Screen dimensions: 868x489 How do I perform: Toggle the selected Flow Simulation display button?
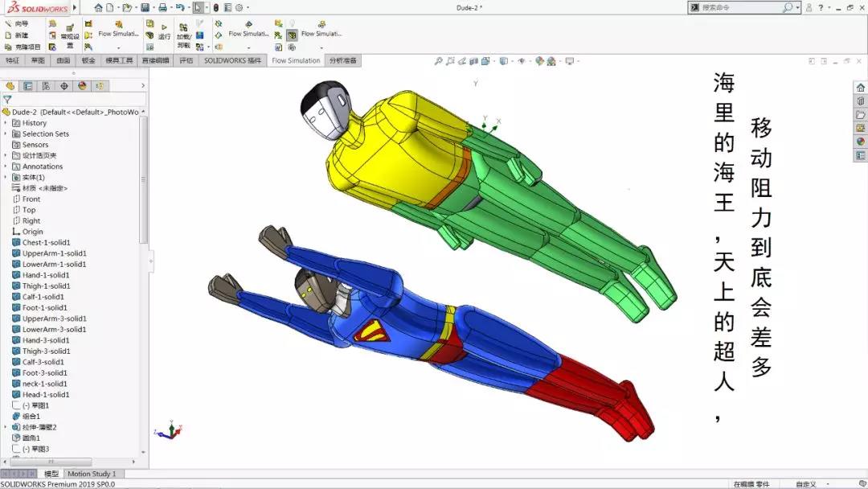click(292, 35)
